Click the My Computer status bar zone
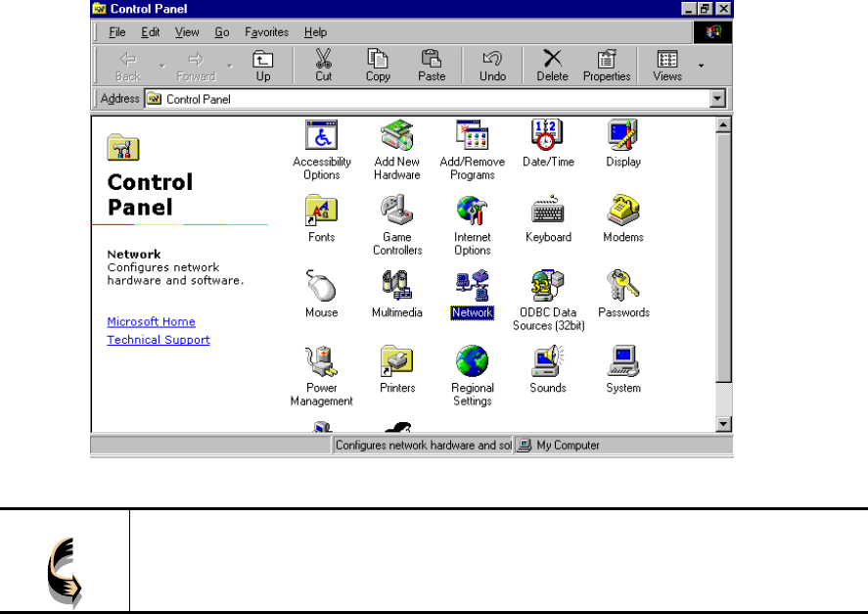Screen dimensions: 868x614 click(x=624, y=445)
